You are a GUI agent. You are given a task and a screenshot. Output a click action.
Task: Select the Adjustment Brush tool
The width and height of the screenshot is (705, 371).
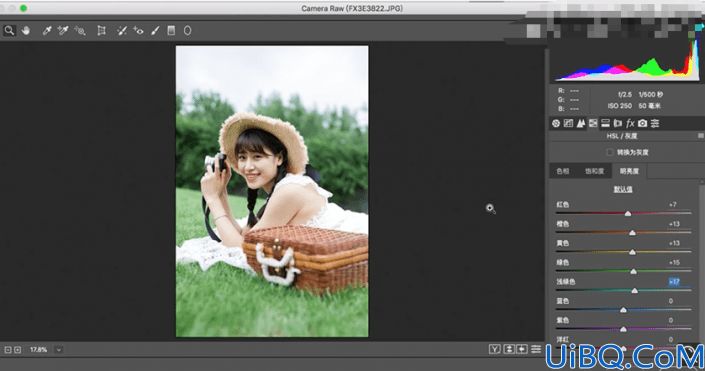coord(155,31)
